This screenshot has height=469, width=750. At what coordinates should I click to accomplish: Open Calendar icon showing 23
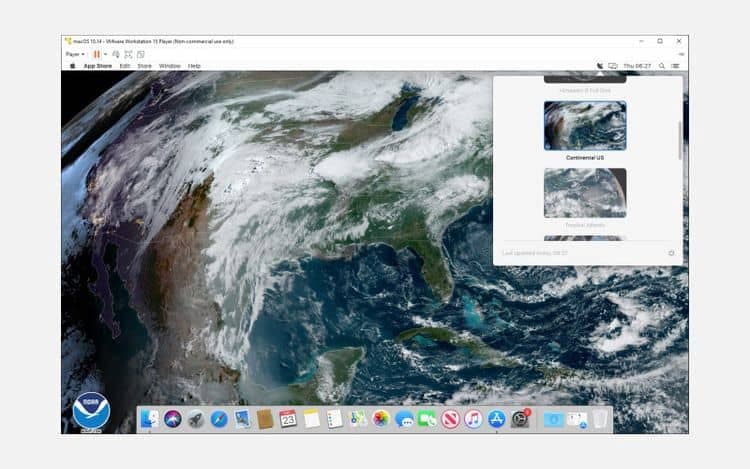point(288,419)
